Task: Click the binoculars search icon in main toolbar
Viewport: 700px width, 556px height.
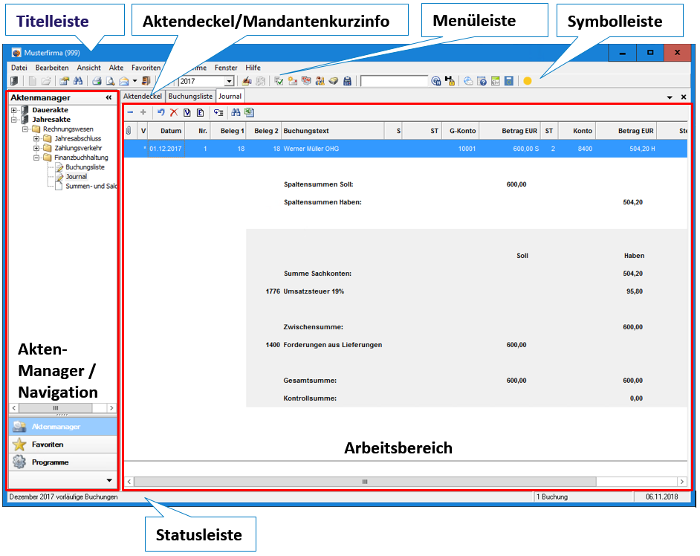Action: click(x=78, y=81)
